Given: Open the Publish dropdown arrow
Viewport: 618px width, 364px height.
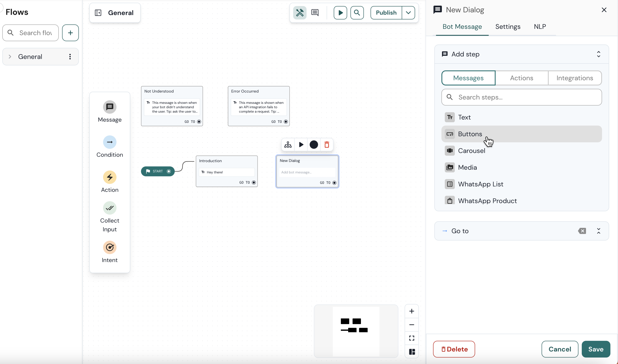Looking at the screenshot, I should (408, 13).
